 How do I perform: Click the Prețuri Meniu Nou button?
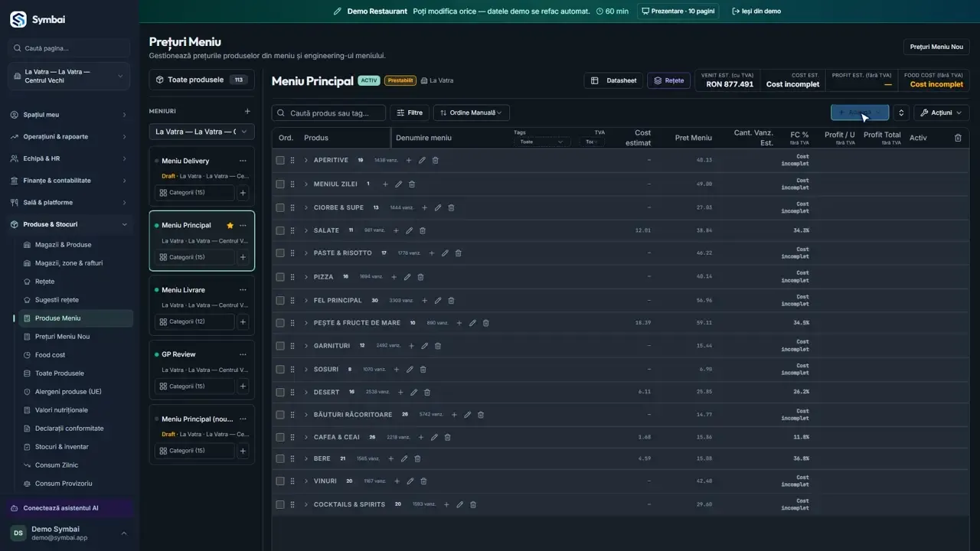pos(936,47)
